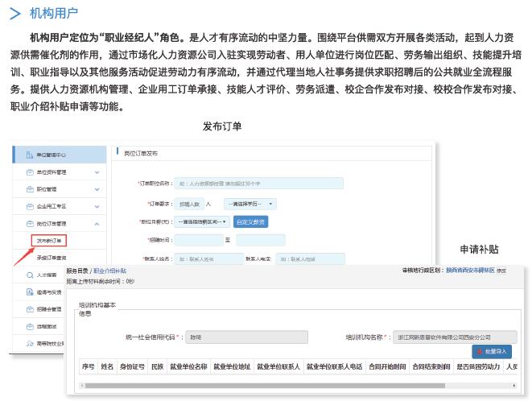Click the 单位资料管理 sidebar icon
The image size is (532, 401).
point(29,172)
